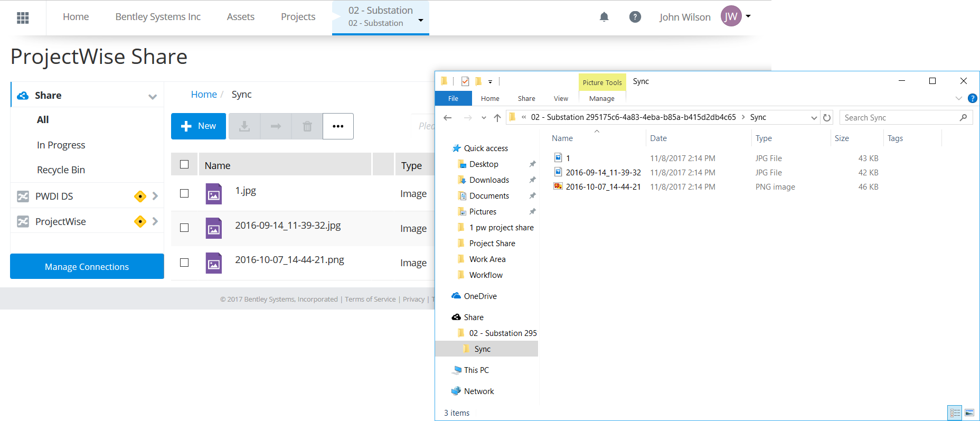Click the PWDI DS warning diamond icon
This screenshot has height=421, width=980.
pyautogui.click(x=140, y=197)
